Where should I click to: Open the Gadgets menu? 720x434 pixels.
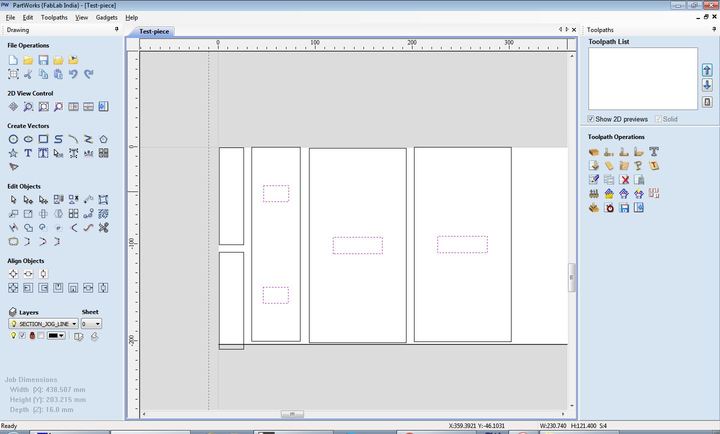point(107,17)
